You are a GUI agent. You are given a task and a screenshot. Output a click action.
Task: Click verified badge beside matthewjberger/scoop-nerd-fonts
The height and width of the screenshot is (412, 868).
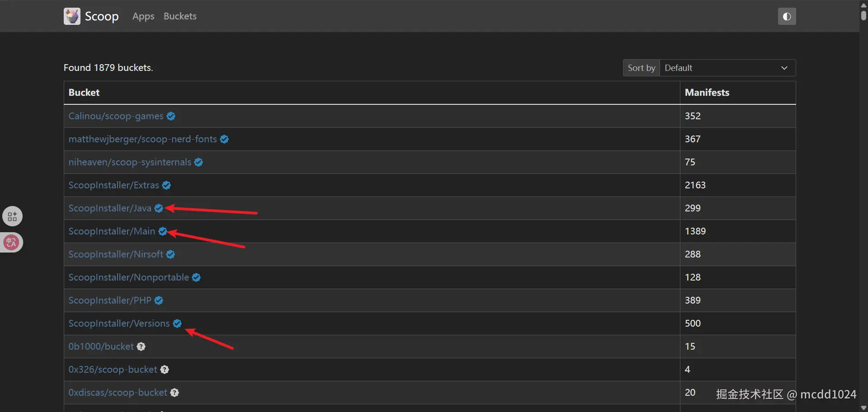pos(224,139)
